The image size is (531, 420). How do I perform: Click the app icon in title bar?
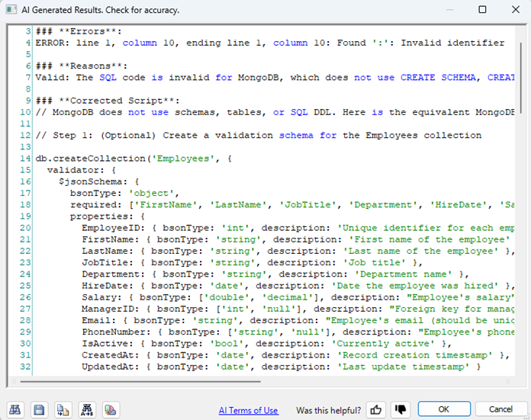pos(11,10)
